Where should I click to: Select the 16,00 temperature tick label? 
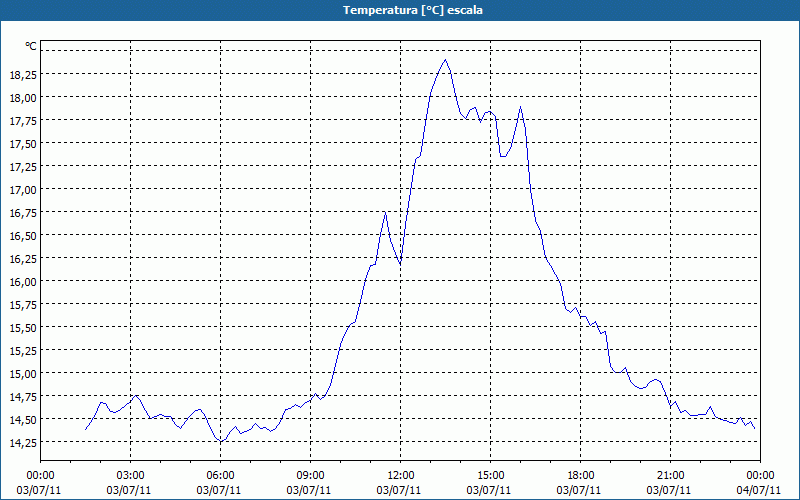23,281
